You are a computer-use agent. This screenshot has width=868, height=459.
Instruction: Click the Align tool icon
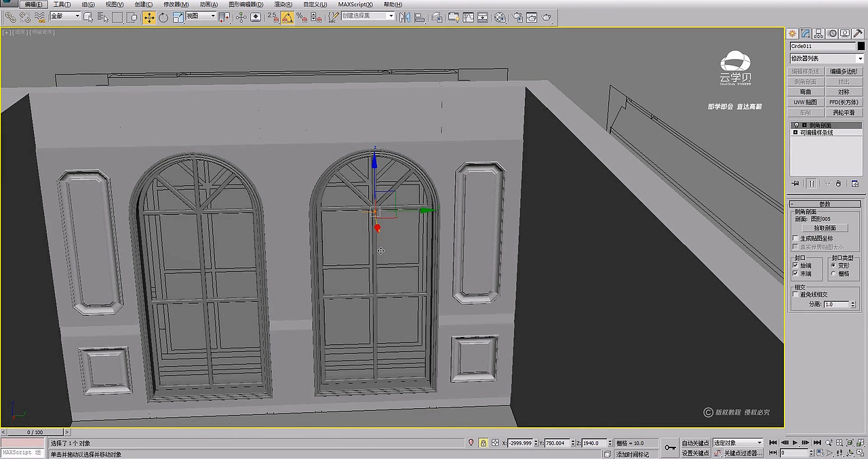[x=420, y=16]
